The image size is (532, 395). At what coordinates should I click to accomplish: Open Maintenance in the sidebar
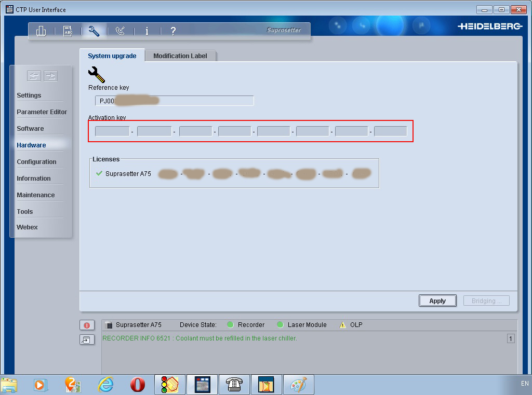(x=36, y=195)
